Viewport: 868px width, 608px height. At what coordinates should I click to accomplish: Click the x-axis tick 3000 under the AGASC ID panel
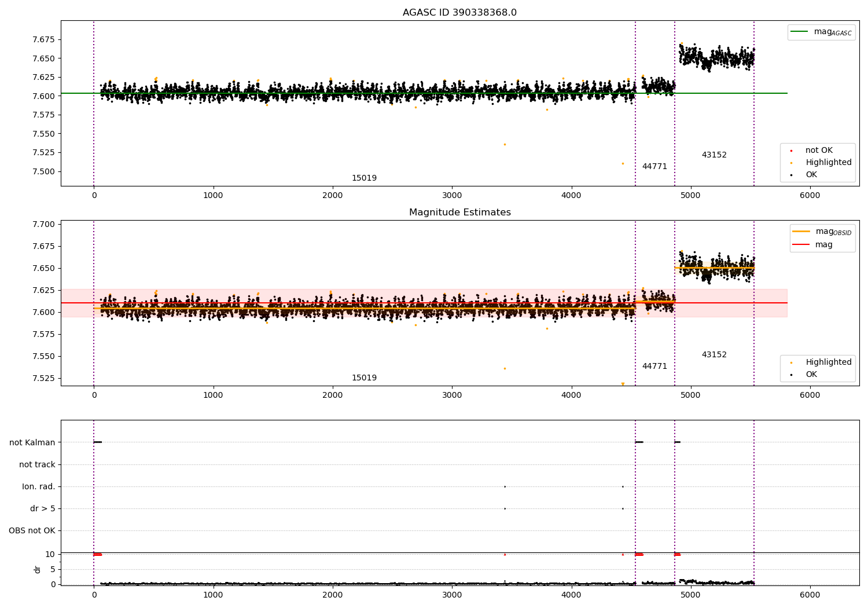[452, 196]
